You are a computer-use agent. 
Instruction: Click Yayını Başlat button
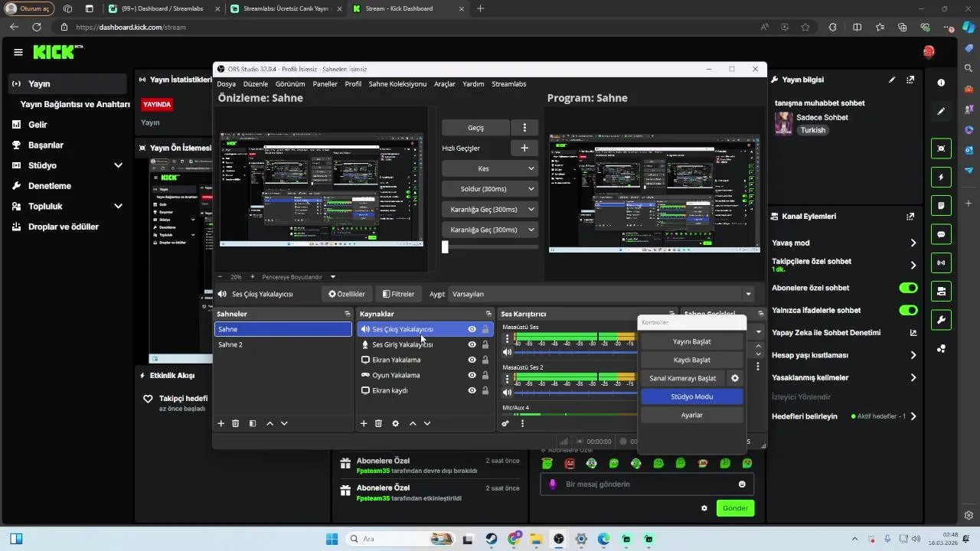tap(691, 341)
